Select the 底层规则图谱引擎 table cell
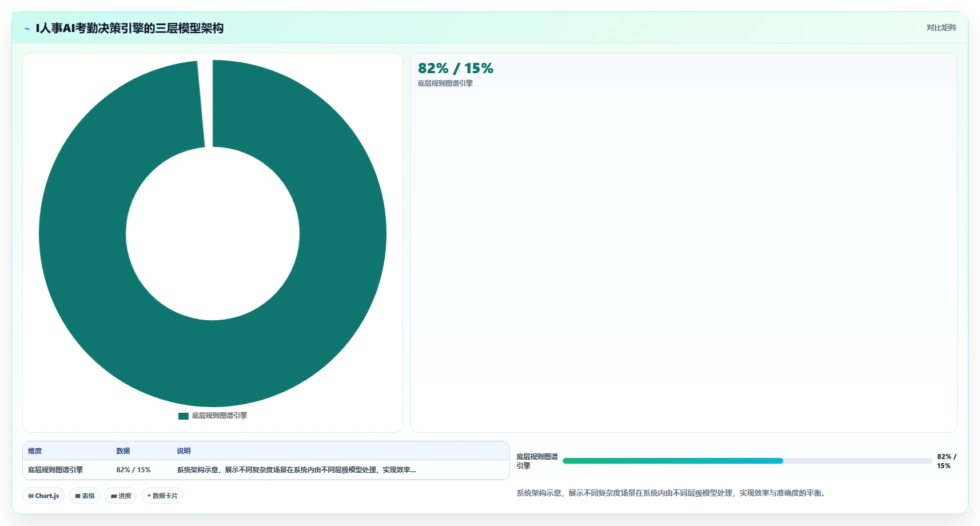980x526 pixels. tap(55, 470)
